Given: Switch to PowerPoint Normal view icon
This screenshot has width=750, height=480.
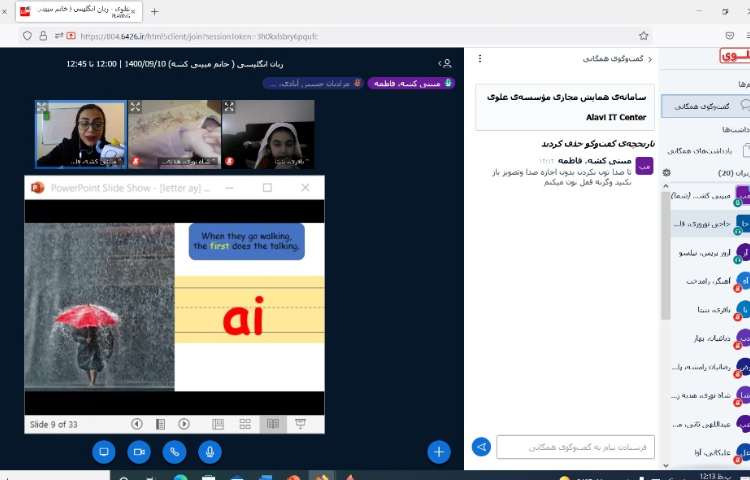Looking at the screenshot, I should (218, 424).
